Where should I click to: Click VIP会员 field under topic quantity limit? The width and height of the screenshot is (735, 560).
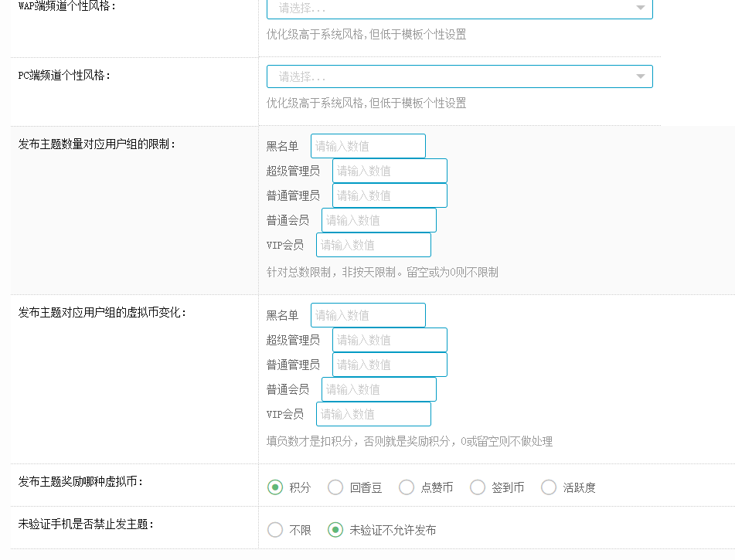pos(373,245)
